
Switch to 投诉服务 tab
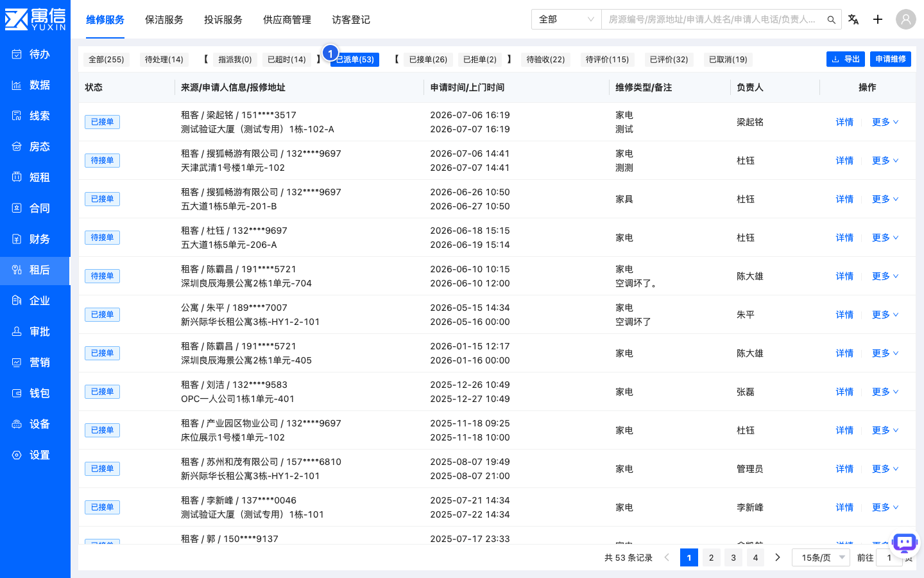point(223,20)
